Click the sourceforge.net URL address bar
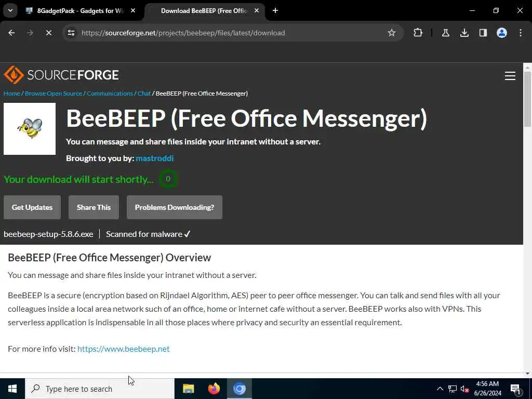This screenshot has width=532, height=399. pyautogui.click(x=183, y=33)
